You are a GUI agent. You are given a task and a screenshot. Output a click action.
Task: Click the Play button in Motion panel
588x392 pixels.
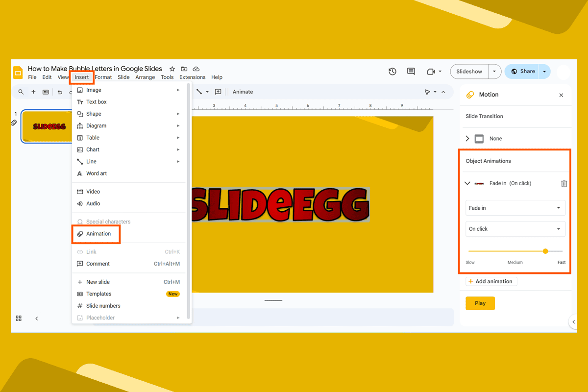pyautogui.click(x=480, y=303)
